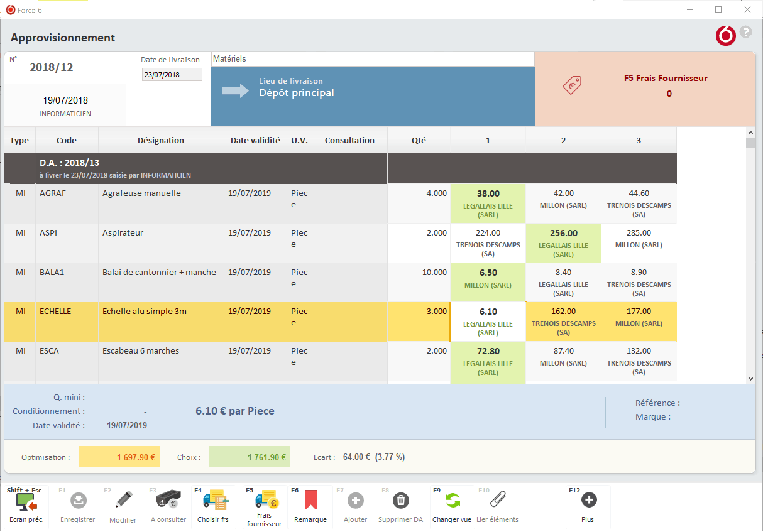Click the help question mark icon

[x=746, y=32]
